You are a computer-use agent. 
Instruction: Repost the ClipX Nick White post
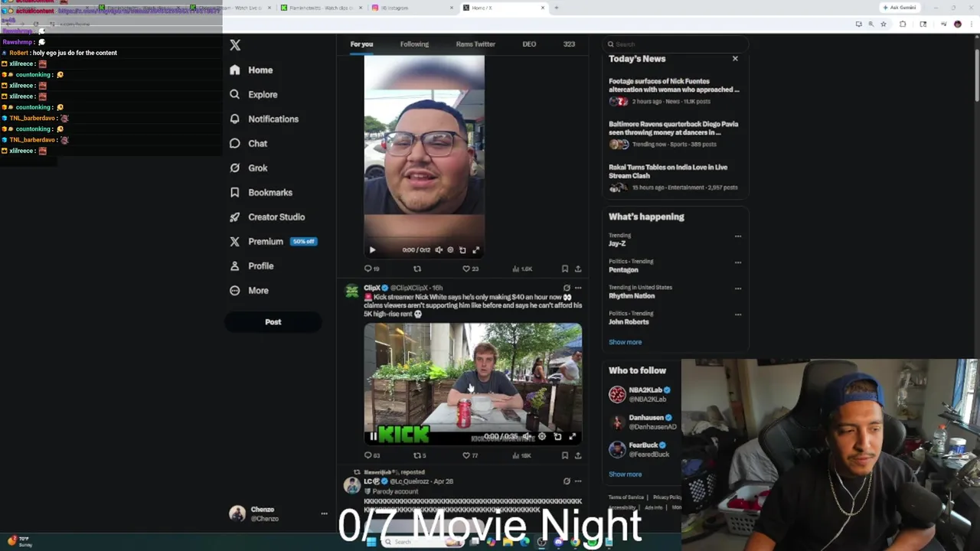pyautogui.click(x=420, y=455)
